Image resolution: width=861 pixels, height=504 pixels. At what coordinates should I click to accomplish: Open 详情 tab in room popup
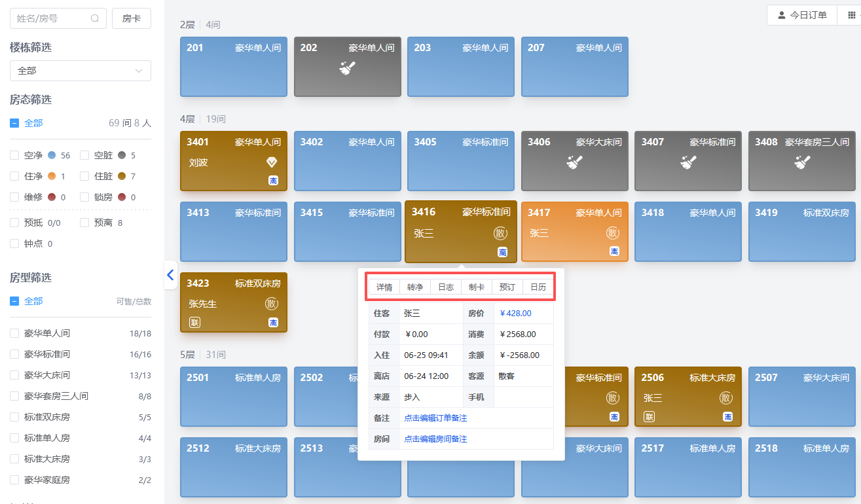click(x=384, y=287)
